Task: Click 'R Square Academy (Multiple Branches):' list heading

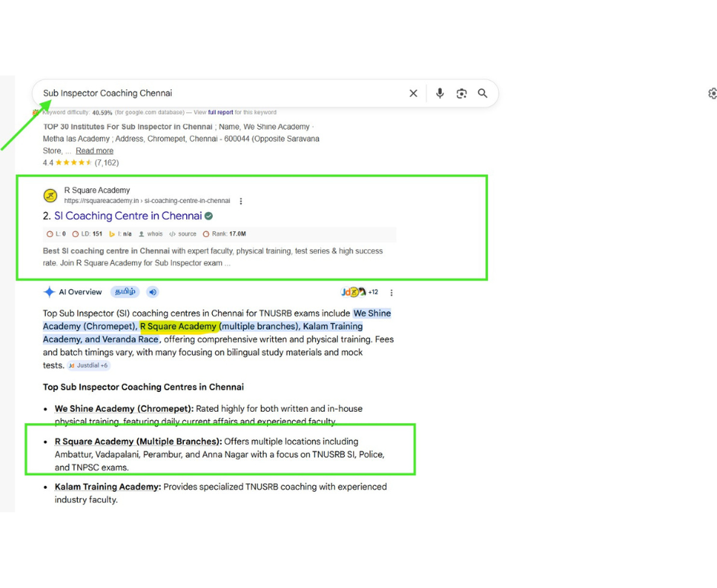Action: pos(138,442)
